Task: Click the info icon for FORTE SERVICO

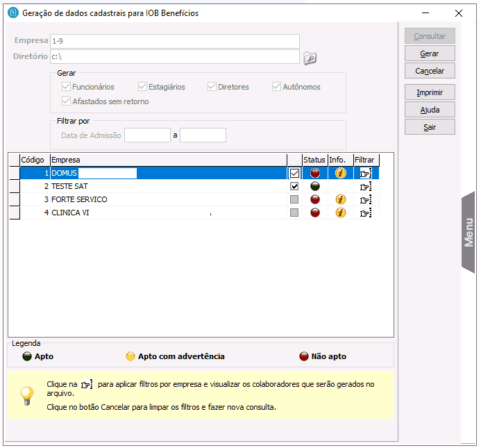Action: [x=340, y=199]
